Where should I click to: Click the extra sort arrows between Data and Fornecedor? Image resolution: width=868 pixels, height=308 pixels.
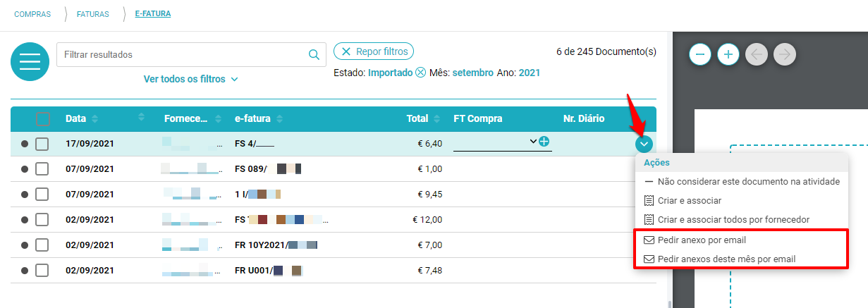pos(141,116)
